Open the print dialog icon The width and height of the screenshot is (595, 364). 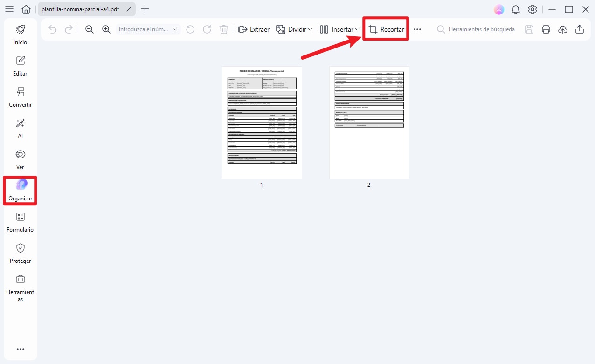[546, 29]
